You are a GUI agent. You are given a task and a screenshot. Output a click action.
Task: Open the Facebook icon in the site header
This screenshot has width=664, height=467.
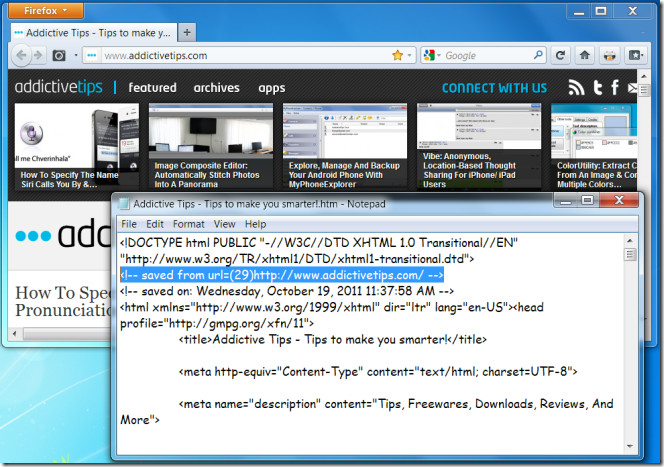(x=615, y=88)
